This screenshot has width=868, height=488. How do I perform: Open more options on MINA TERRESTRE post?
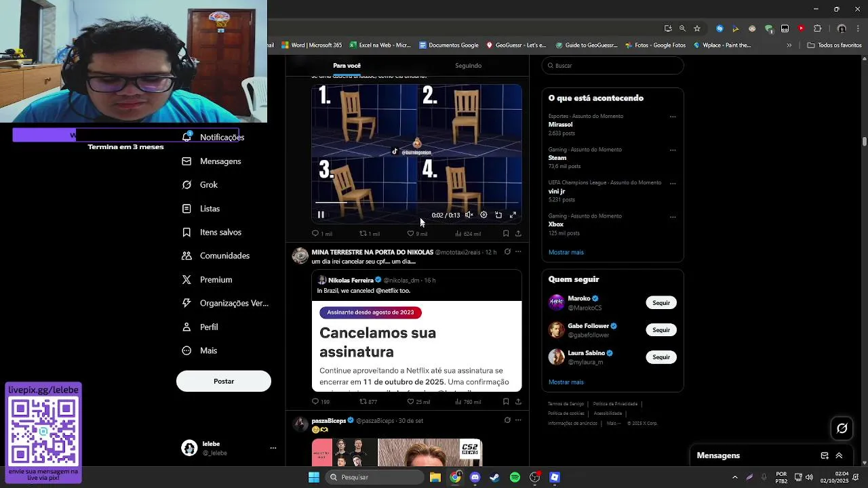tap(518, 251)
